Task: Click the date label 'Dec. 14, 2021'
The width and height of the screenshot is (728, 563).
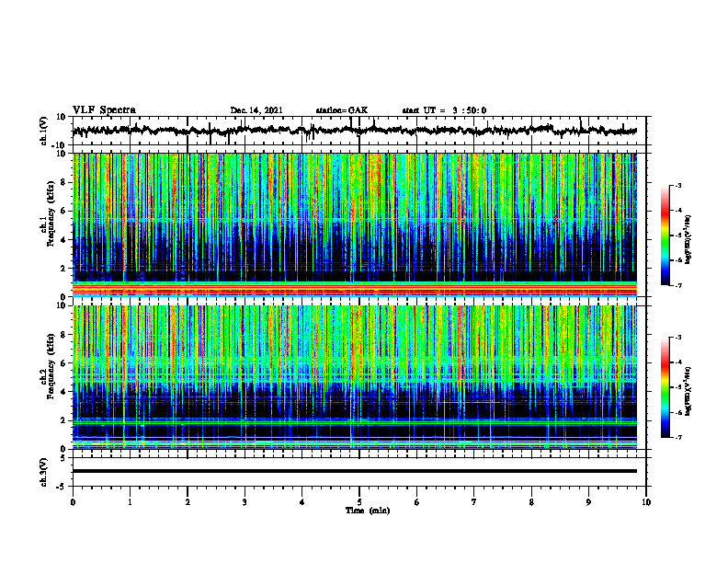Action: click(256, 110)
